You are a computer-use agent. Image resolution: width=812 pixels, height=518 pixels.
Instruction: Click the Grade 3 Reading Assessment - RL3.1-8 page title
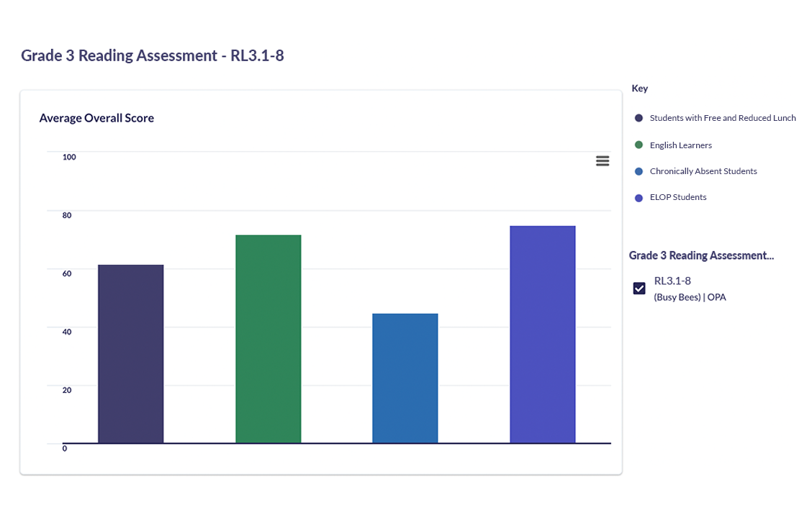[152, 55]
